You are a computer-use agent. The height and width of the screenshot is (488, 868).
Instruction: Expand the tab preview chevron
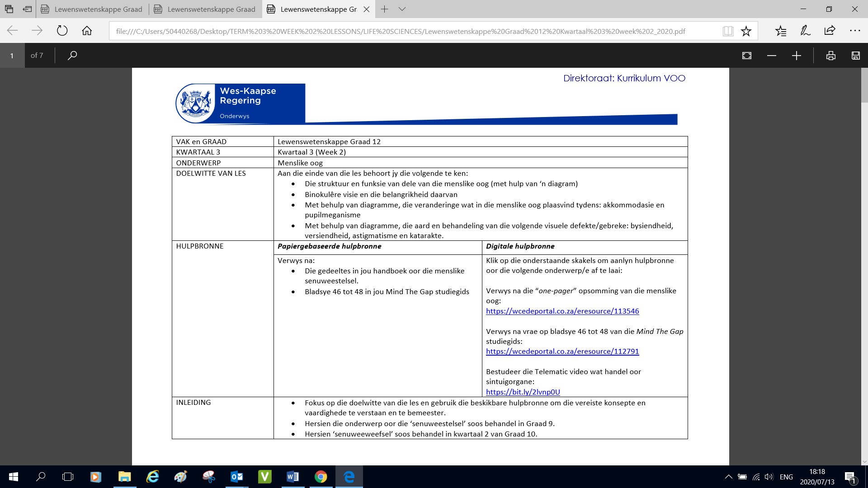coord(402,9)
